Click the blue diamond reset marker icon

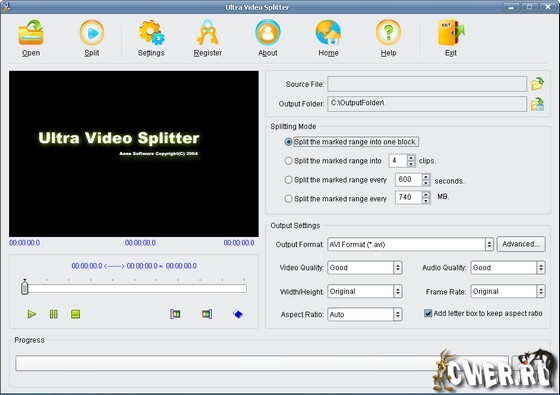point(238,314)
